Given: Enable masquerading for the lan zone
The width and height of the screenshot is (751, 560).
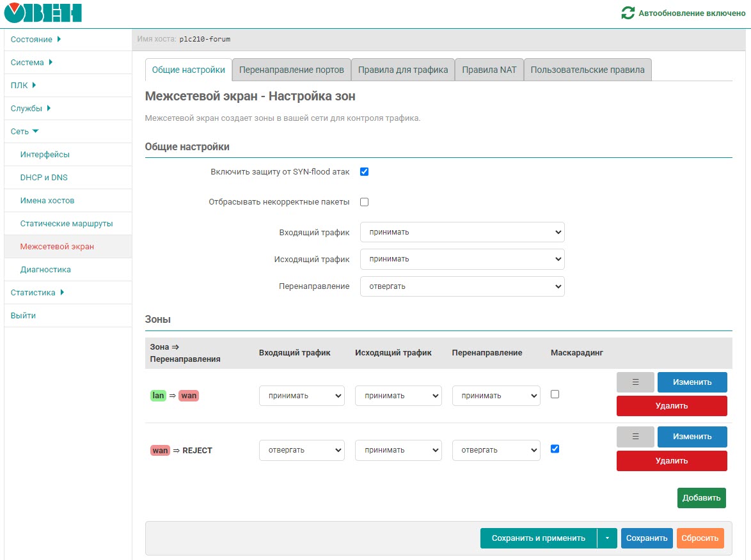Looking at the screenshot, I should point(555,394).
